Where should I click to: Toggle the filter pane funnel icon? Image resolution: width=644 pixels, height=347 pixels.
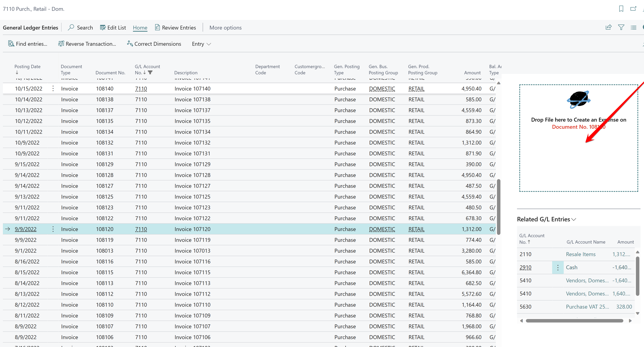pos(621,27)
